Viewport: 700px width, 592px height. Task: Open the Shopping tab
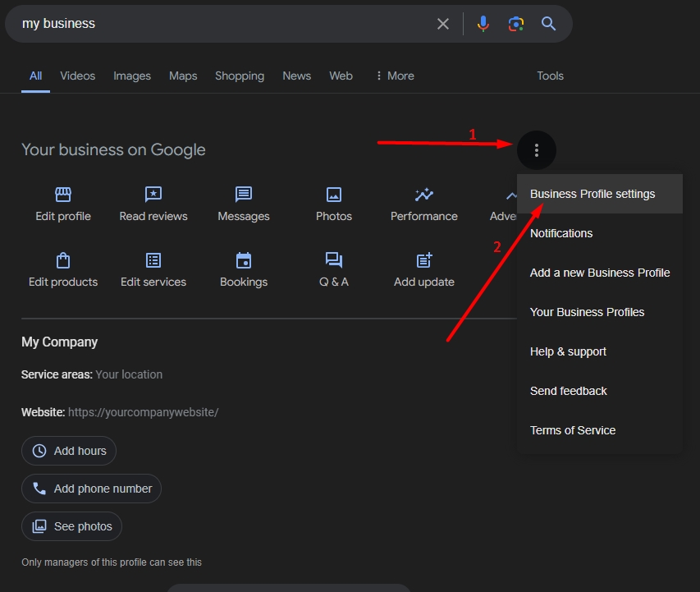[240, 76]
